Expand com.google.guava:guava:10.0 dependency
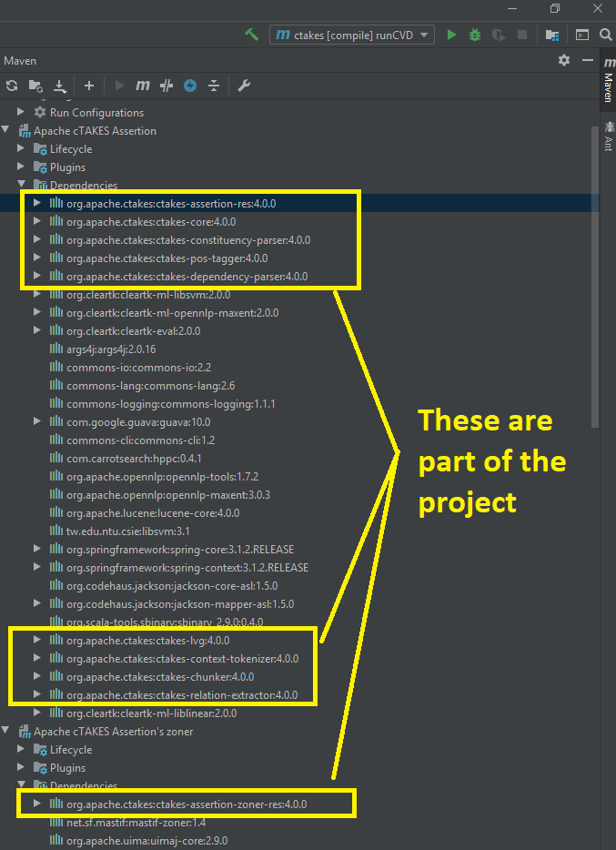 pos(36,421)
